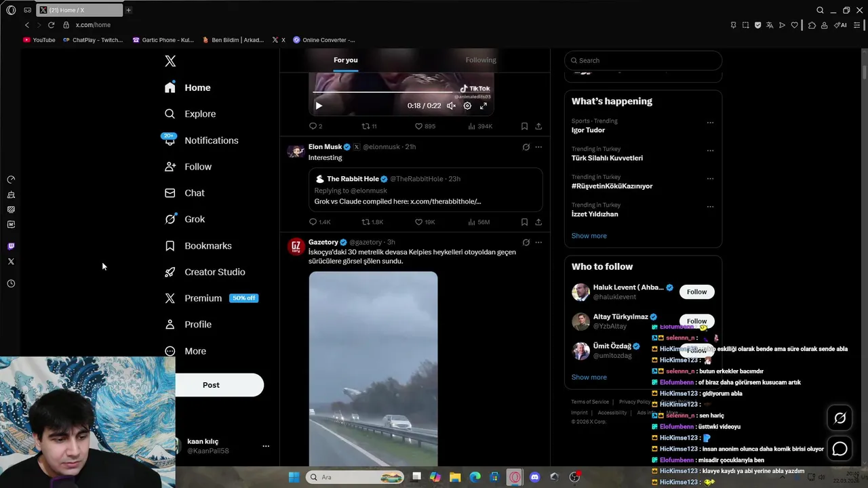Like the video post with 895 likes

pos(425,126)
